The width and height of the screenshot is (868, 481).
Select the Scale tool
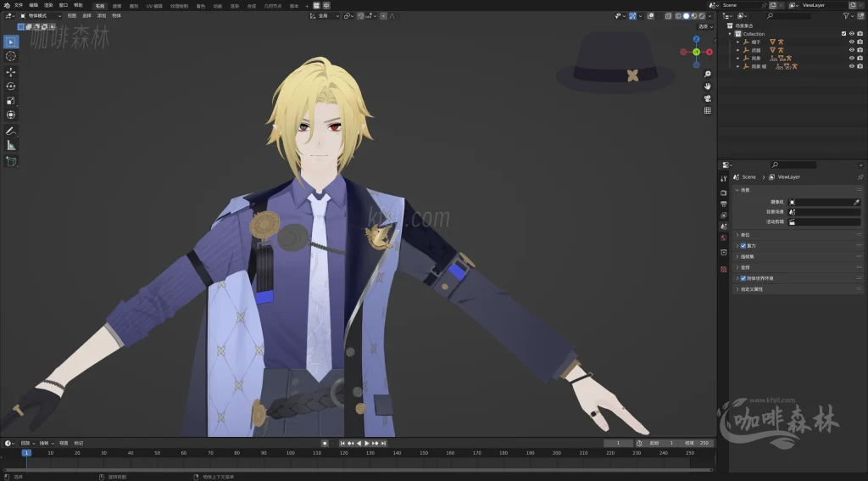(10, 100)
